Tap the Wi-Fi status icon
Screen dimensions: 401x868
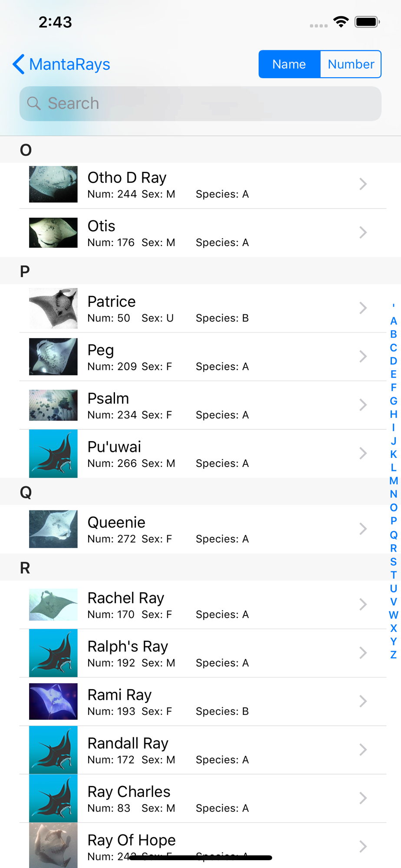(x=341, y=22)
